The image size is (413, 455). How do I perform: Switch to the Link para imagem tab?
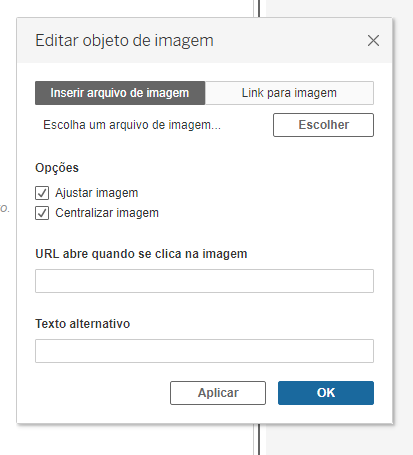click(x=289, y=93)
